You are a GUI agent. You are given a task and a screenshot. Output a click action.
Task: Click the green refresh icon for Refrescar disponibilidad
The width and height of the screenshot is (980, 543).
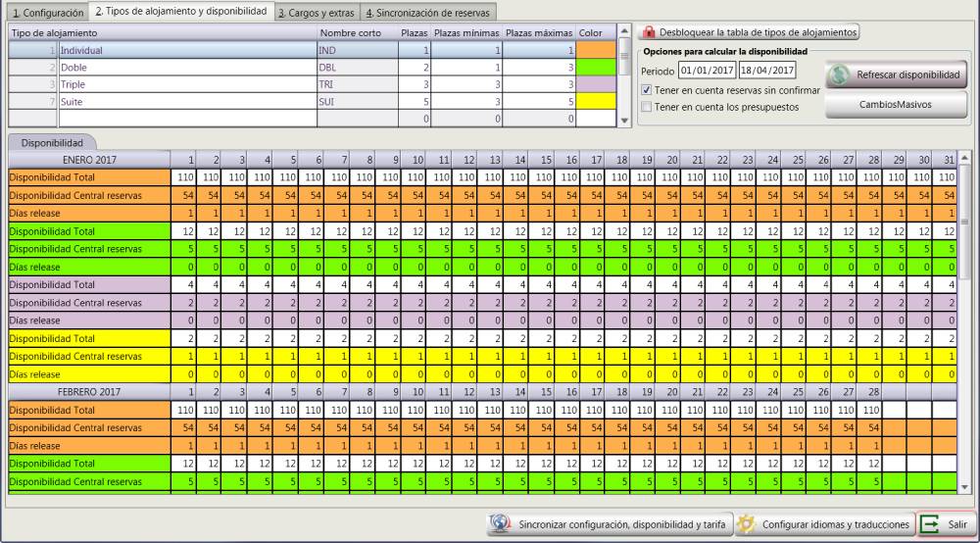841,74
